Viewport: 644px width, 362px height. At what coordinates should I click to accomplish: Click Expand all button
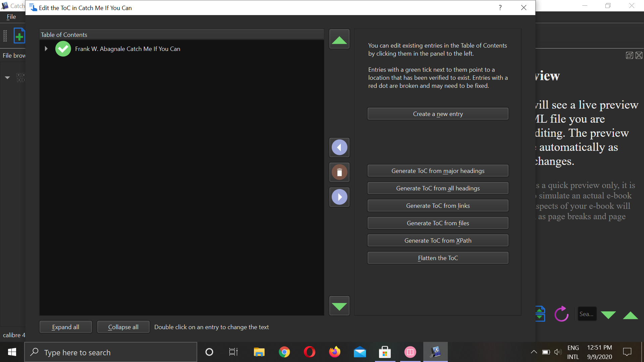tap(65, 327)
